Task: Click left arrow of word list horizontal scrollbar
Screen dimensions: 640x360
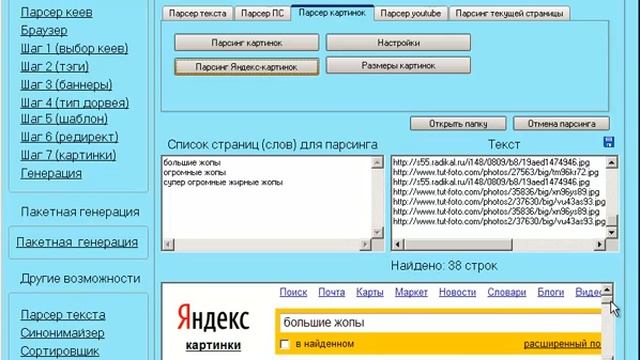Action: [168, 244]
